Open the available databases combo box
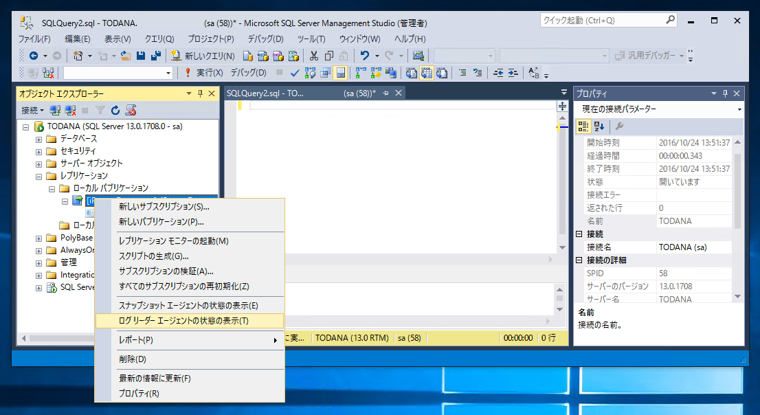Screen dimensions: 760x415 118,73
